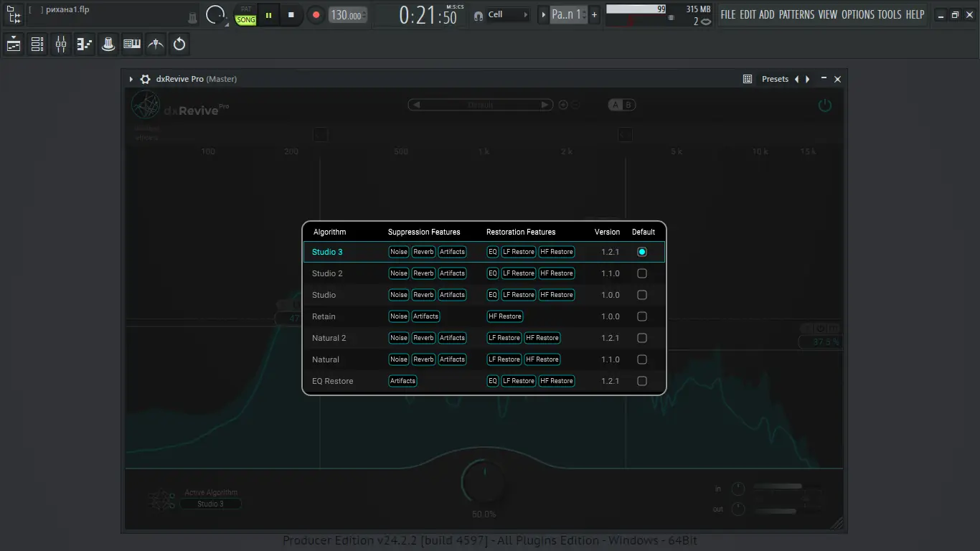
Task: Click the plugin window grid icon beside Presets
Action: tap(748, 79)
